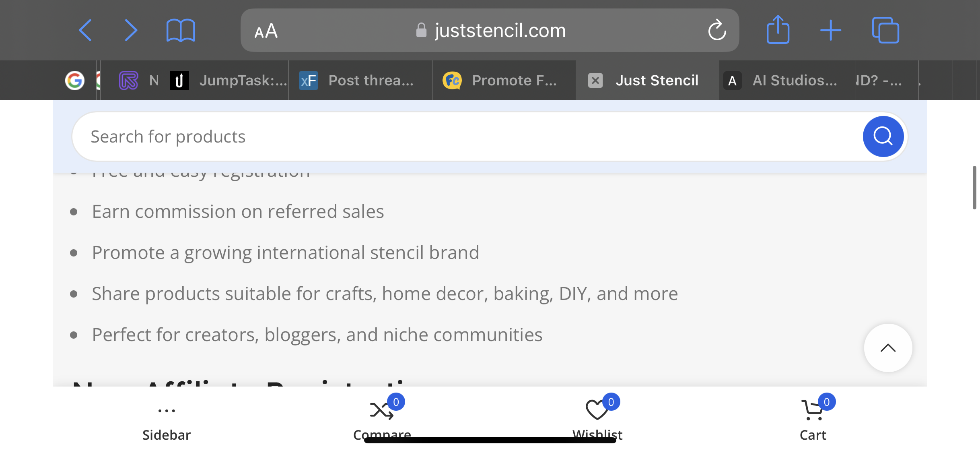This screenshot has height=453, width=980.
Task: Switch to the ID? -... tab
Action: (x=887, y=81)
